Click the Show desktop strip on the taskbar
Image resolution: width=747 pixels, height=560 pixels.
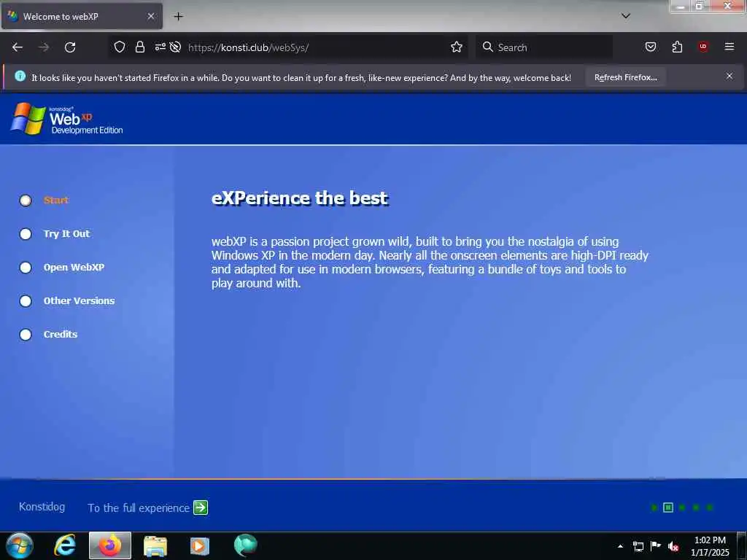[742, 546]
